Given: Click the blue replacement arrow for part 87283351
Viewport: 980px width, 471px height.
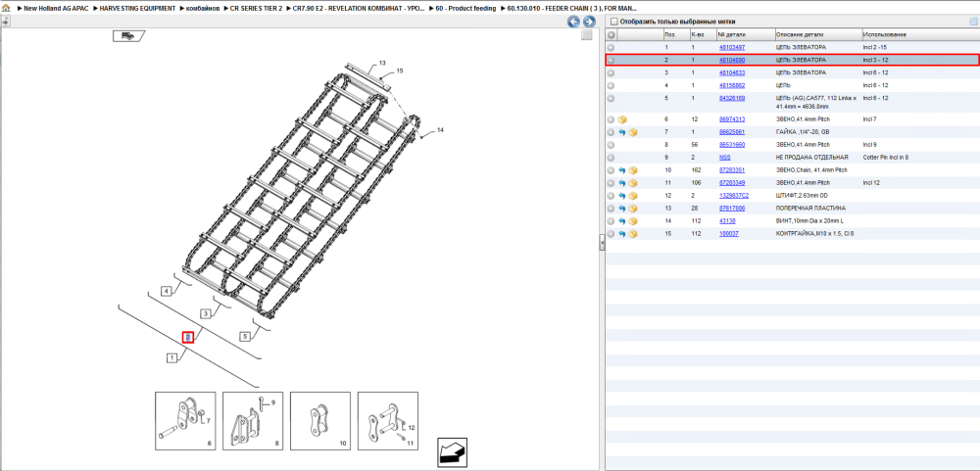Looking at the screenshot, I should point(622,170).
